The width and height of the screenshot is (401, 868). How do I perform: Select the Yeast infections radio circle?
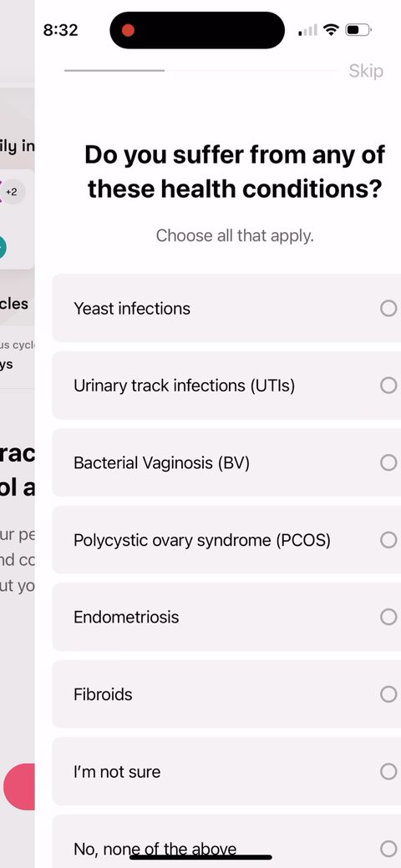tap(388, 308)
